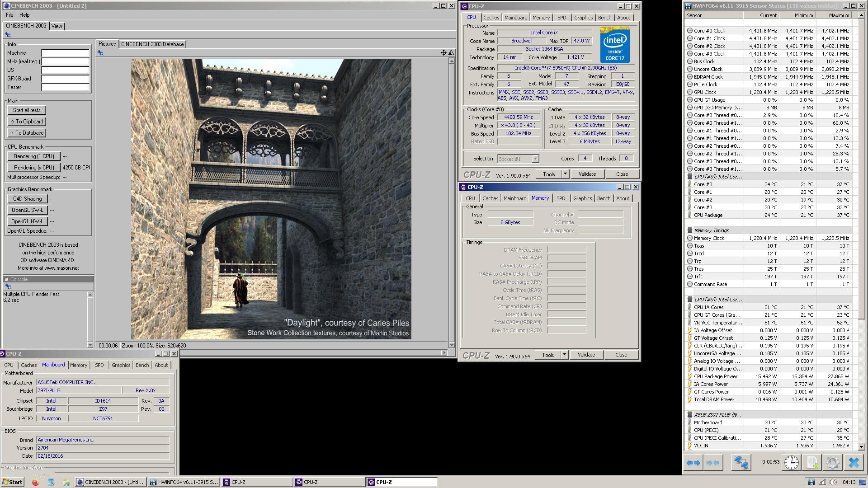Viewport: 868px width, 488px height.
Task: Open the File menu in CINEBENCH
Action: (9, 15)
